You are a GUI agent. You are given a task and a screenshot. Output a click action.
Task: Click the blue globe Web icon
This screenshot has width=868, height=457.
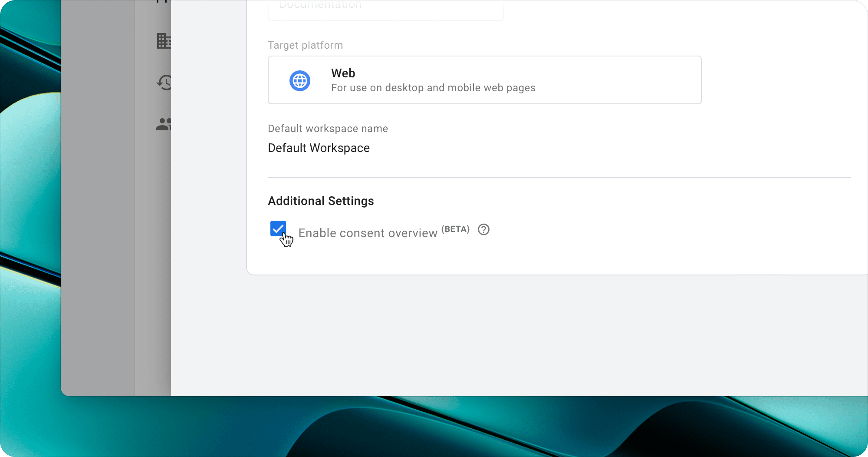pos(299,81)
